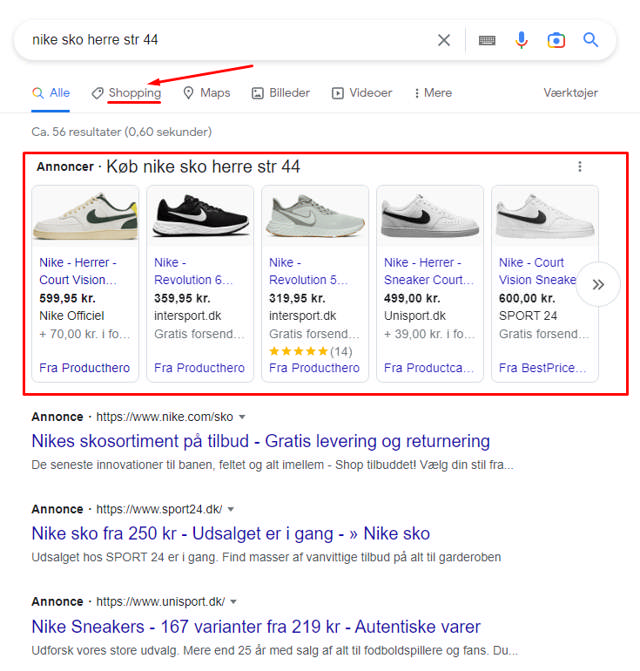Click the Unisport.dk seller name
This screenshot has width=640, height=671.
click(x=415, y=316)
